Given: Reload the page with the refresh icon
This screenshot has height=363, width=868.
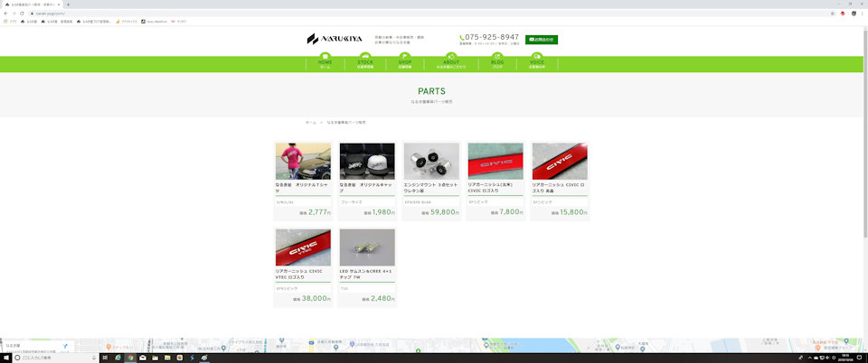Looking at the screenshot, I should (22, 14).
